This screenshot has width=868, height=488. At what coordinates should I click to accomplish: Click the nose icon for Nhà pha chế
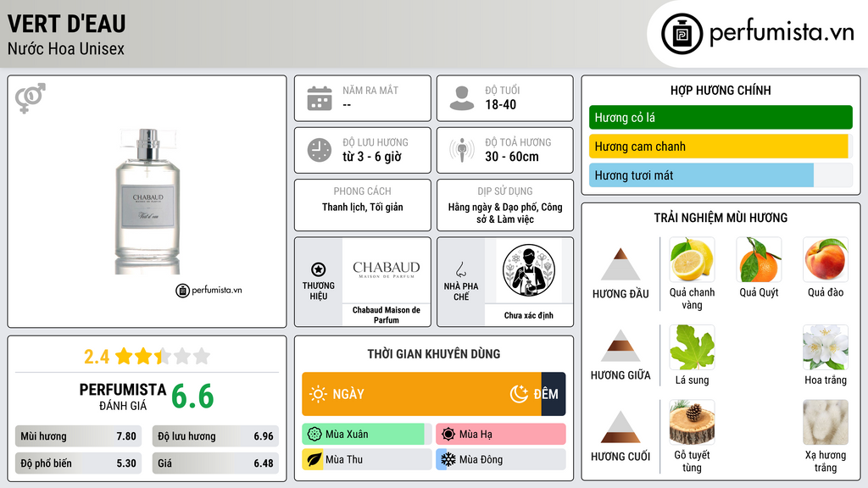[460, 269]
